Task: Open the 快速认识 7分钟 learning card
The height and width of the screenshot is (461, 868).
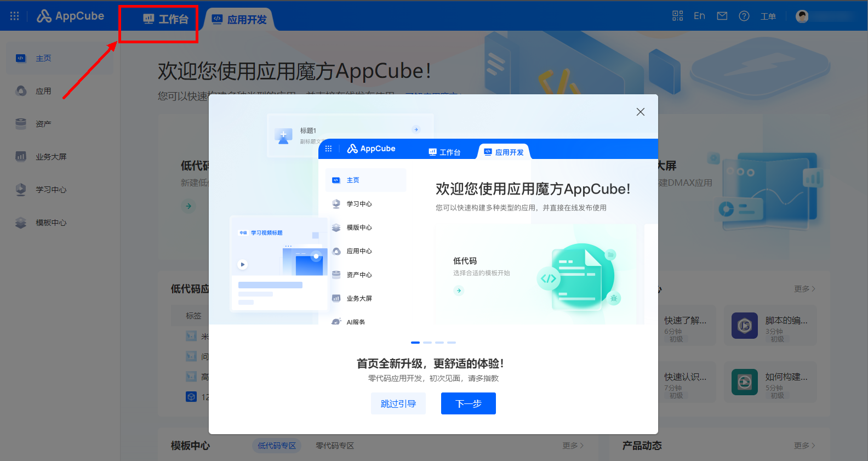Action: (x=687, y=382)
